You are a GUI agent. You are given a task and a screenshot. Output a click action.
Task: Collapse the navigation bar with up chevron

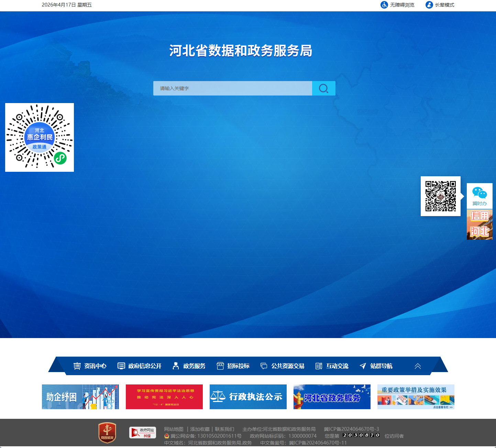pos(418,366)
